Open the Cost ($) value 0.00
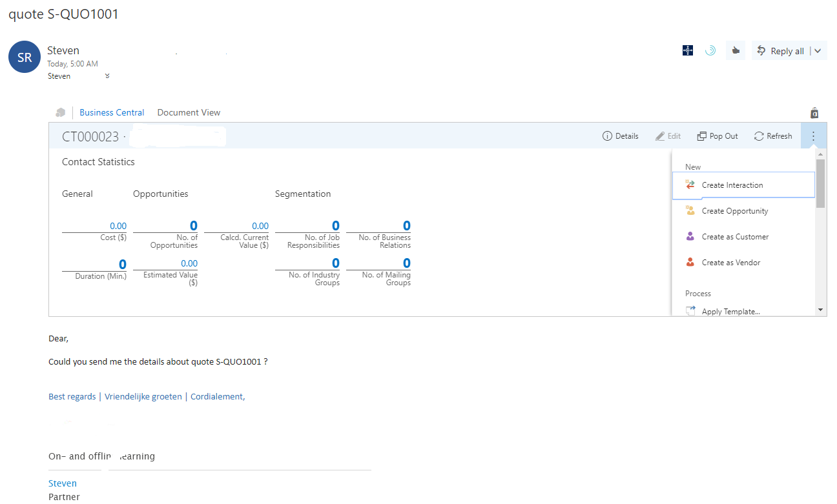The height and width of the screenshot is (504, 837). (118, 226)
